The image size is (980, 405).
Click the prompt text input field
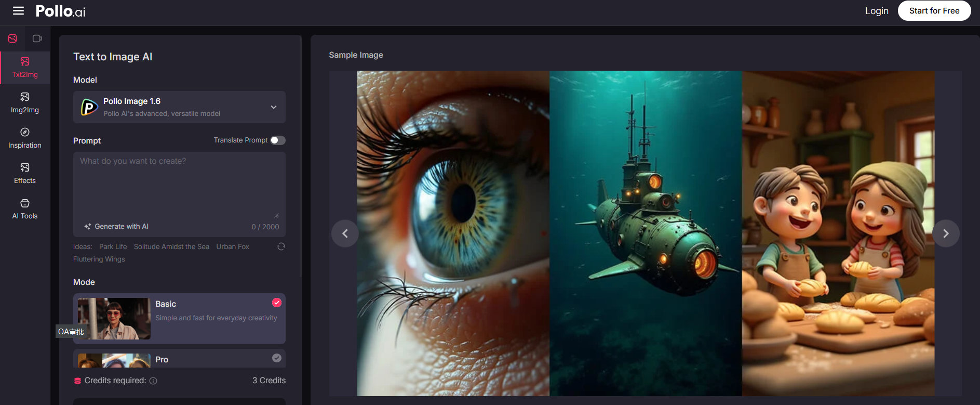pos(179,185)
